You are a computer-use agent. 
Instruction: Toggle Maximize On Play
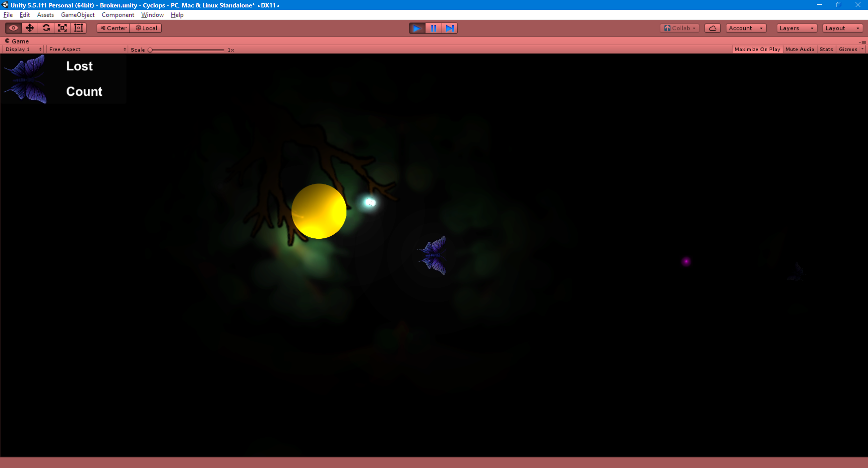tap(757, 50)
